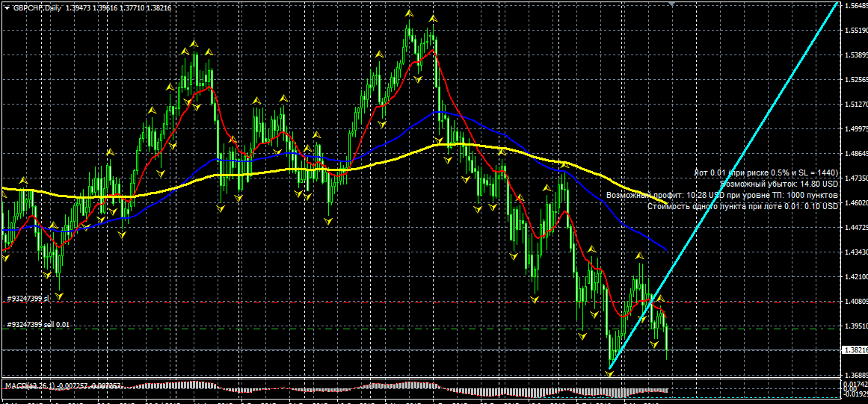Click the text 'Возможный убыток: 14.80 USD'
This screenshot has width=868, height=404.
pyautogui.click(x=780, y=184)
